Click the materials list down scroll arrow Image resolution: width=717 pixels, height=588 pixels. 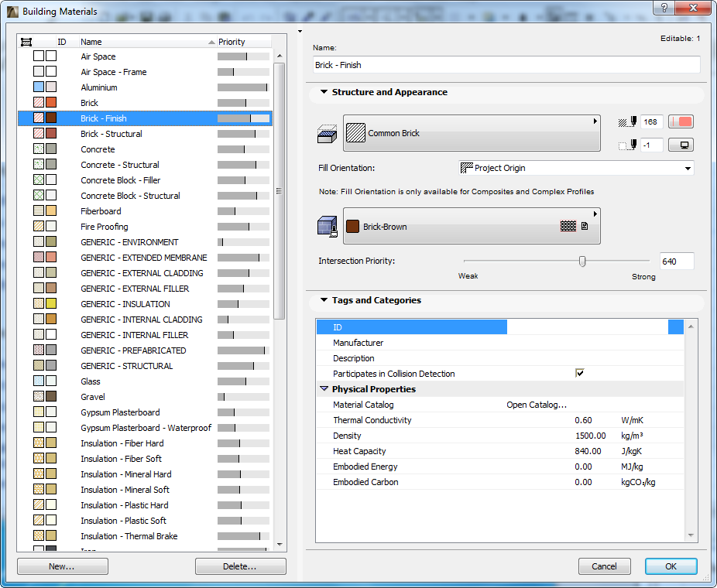(x=280, y=545)
